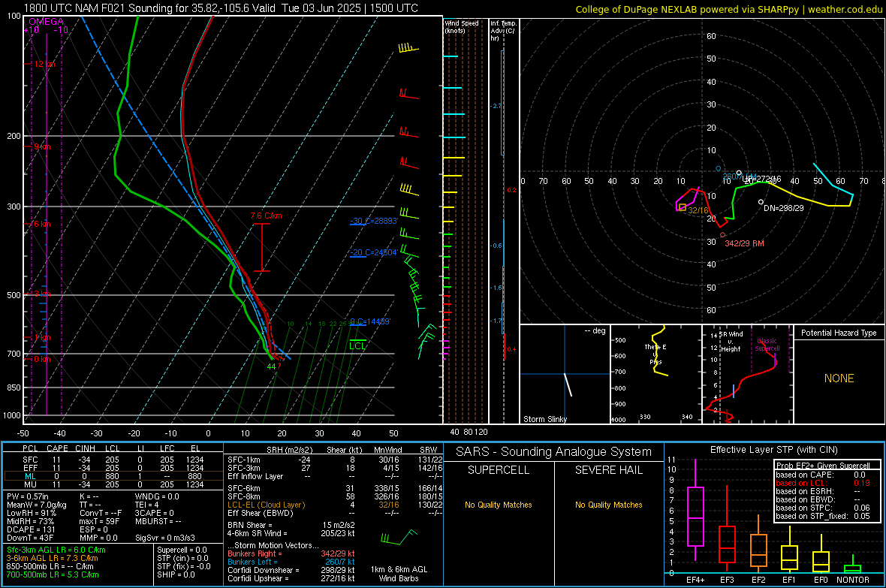Click the 342/29 RM hodograph label
This screenshot has width=886, height=588.
click(x=744, y=243)
